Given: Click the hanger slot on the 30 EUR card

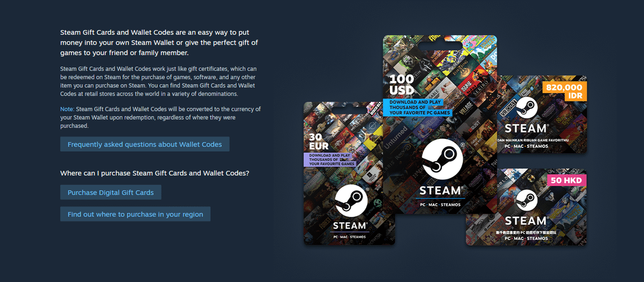Looking at the screenshot, I should click(349, 110).
